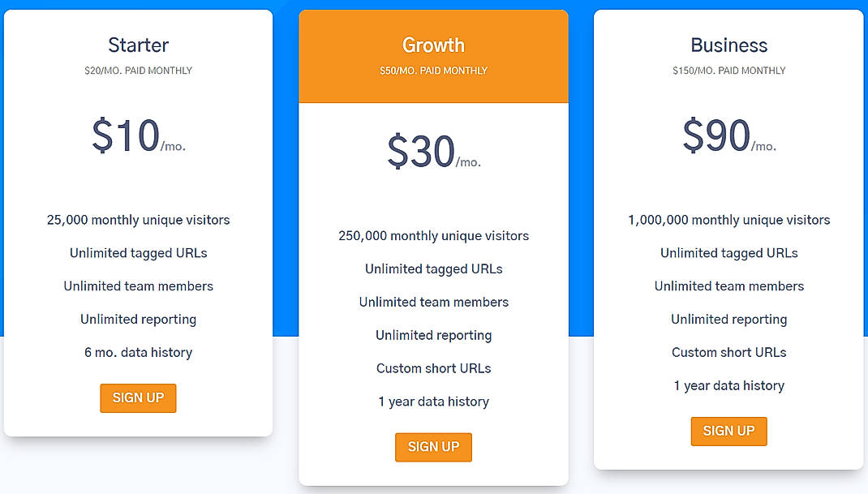
Task: Click the orange Growth plan header banner
Action: (433, 55)
